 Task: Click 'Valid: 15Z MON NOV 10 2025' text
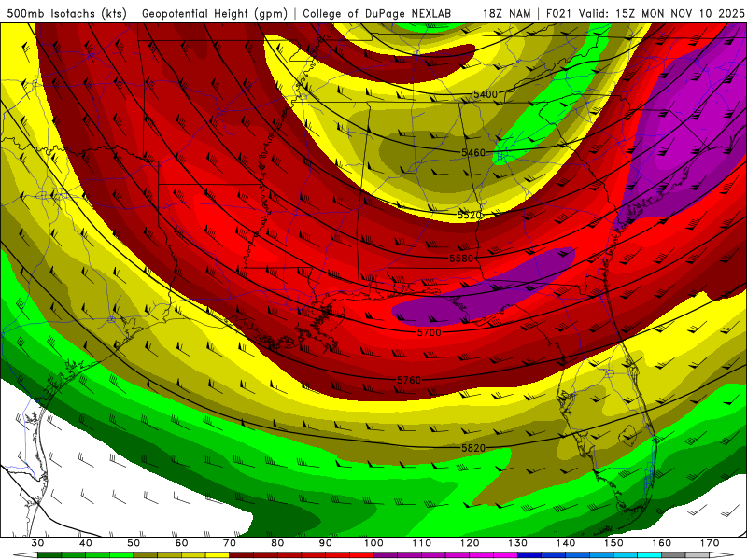tap(661, 13)
